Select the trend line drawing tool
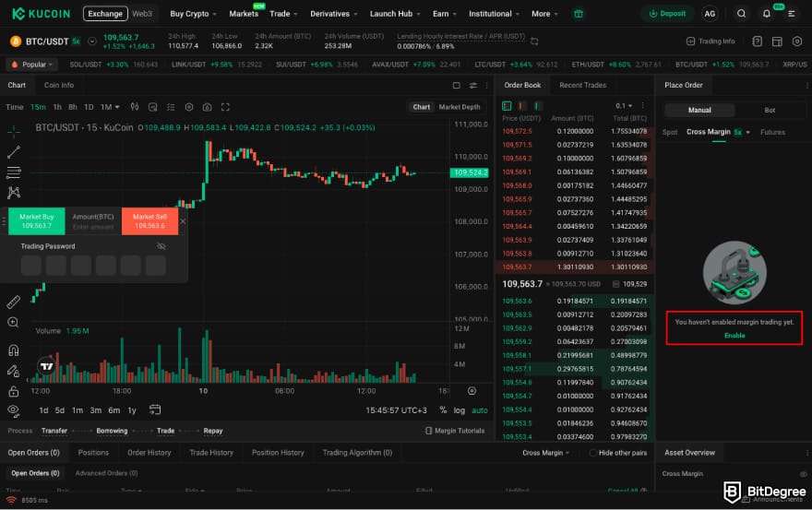The height and width of the screenshot is (510, 812). click(x=14, y=151)
